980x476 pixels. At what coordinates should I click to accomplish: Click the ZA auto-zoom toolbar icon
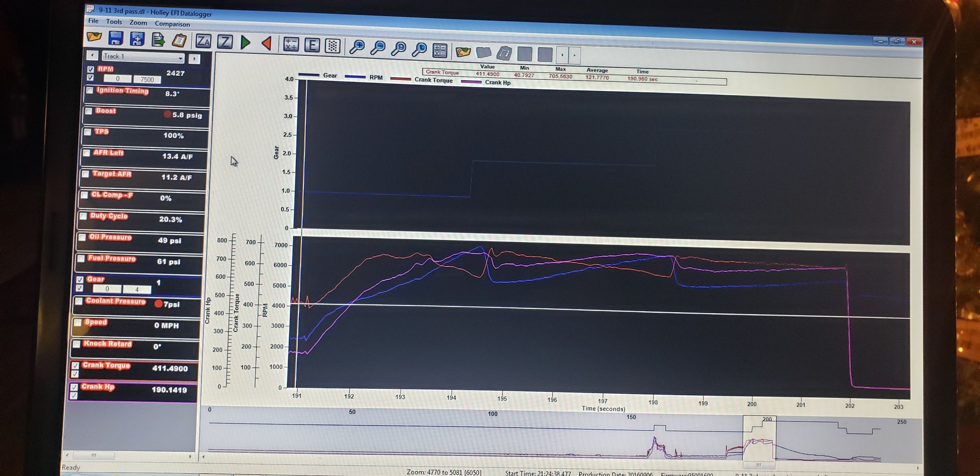pyautogui.click(x=203, y=41)
